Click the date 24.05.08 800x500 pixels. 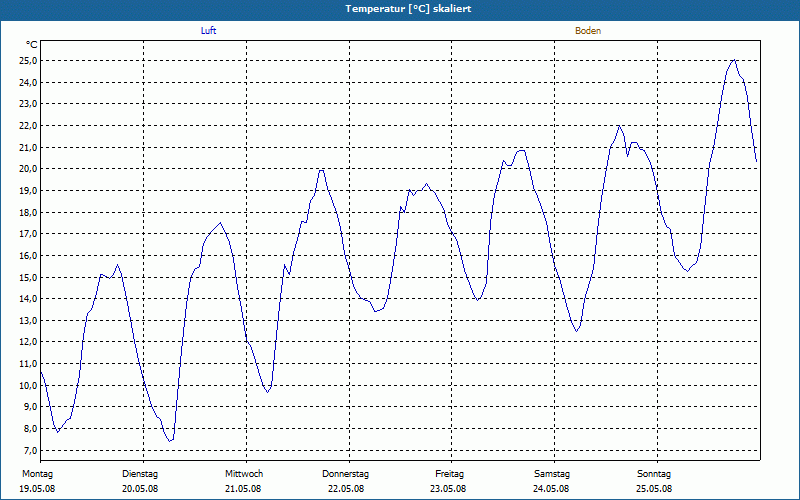click(551, 489)
